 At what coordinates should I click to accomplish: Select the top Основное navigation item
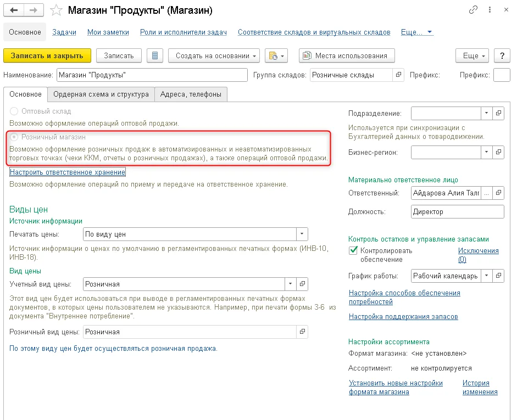click(x=25, y=32)
